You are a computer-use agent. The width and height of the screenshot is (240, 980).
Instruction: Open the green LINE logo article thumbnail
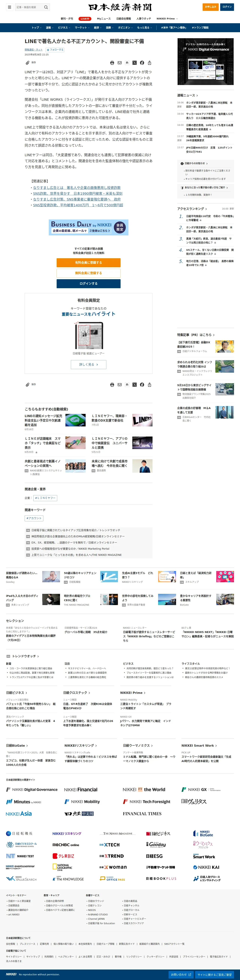pyautogui.click(x=75, y=420)
